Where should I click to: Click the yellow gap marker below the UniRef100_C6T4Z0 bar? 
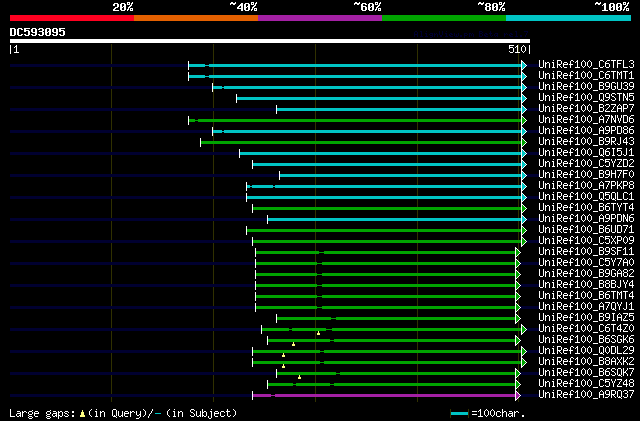click(318, 334)
